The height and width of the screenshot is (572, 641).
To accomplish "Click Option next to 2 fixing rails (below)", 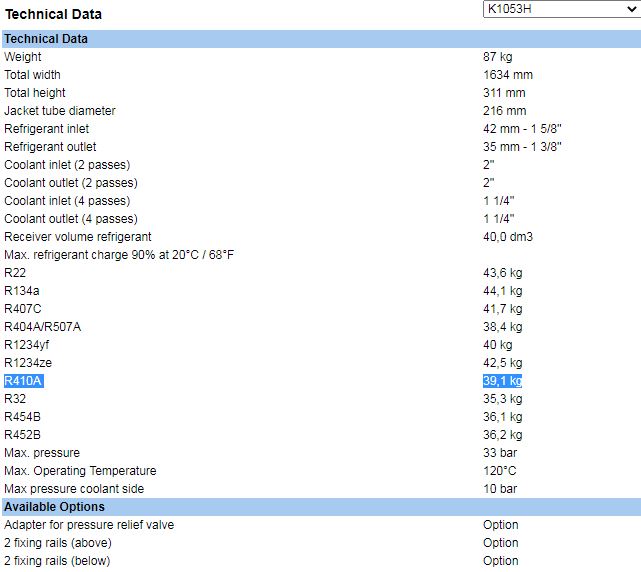I will click(x=500, y=561).
